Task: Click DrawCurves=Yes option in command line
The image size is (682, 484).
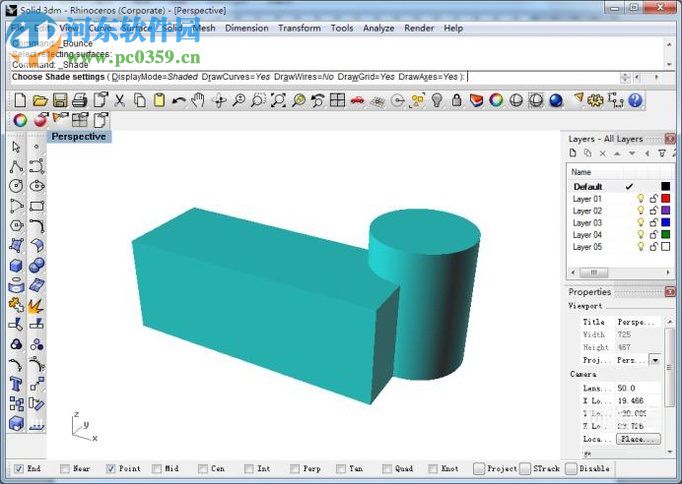Action: 235,76
